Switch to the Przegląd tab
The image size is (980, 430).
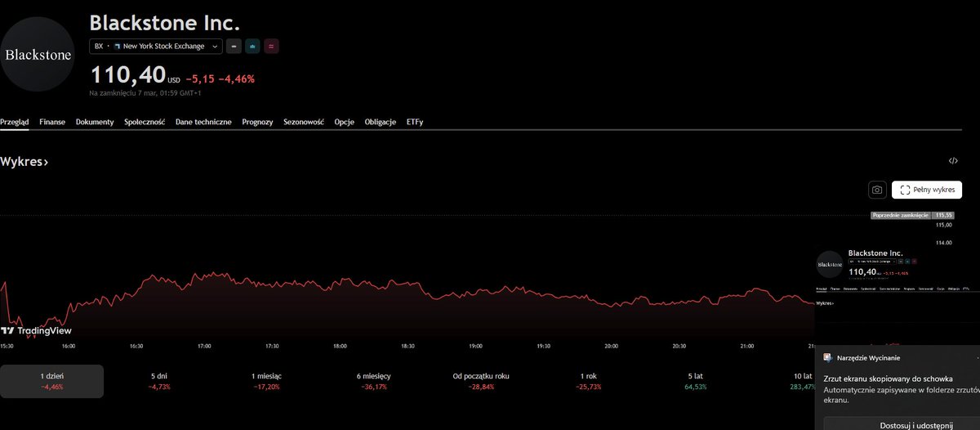[x=15, y=122]
